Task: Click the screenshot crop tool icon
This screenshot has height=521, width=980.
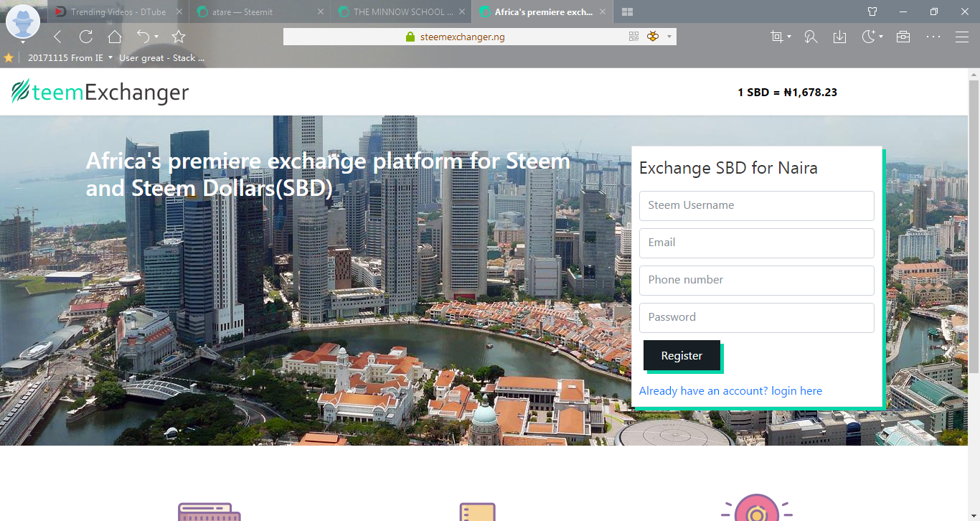Action: click(x=776, y=37)
